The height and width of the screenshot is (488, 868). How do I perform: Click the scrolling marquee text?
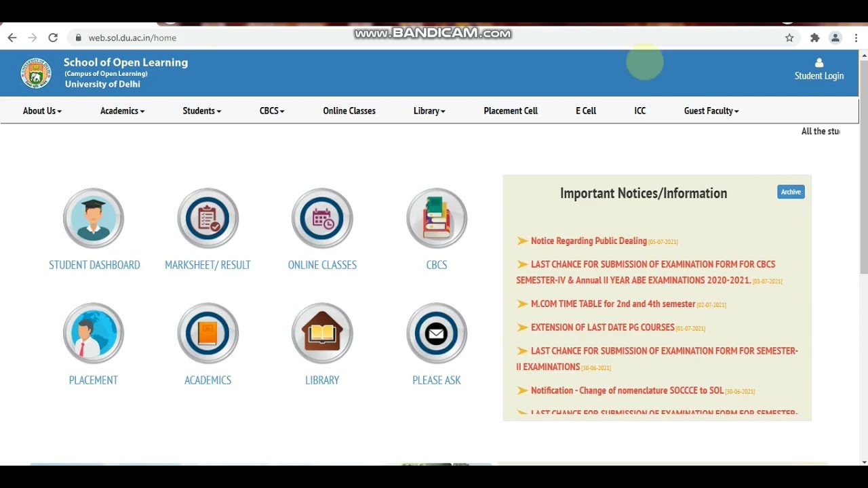[821, 131]
